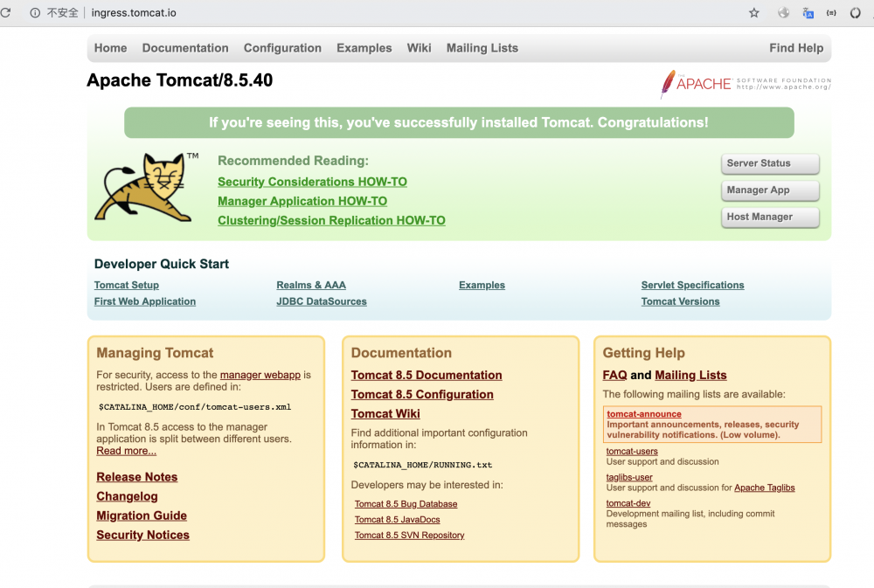Open the Configuration nav item
Image resolution: width=874 pixels, height=588 pixels.
(282, 48)
